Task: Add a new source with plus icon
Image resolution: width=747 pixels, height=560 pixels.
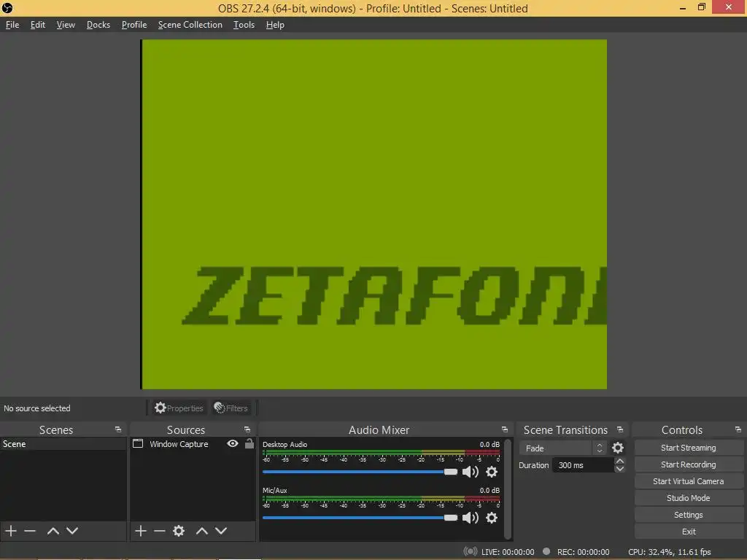Action: coord(140,531)
